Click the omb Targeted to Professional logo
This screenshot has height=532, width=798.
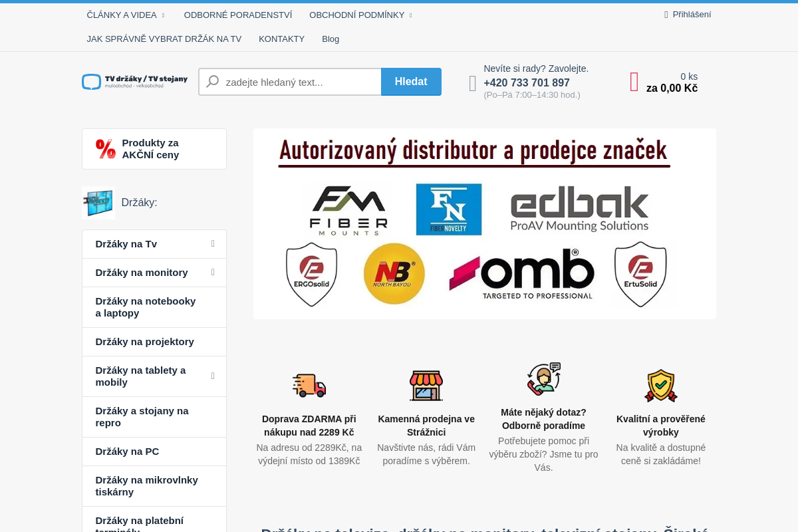(x=522, y=274)
